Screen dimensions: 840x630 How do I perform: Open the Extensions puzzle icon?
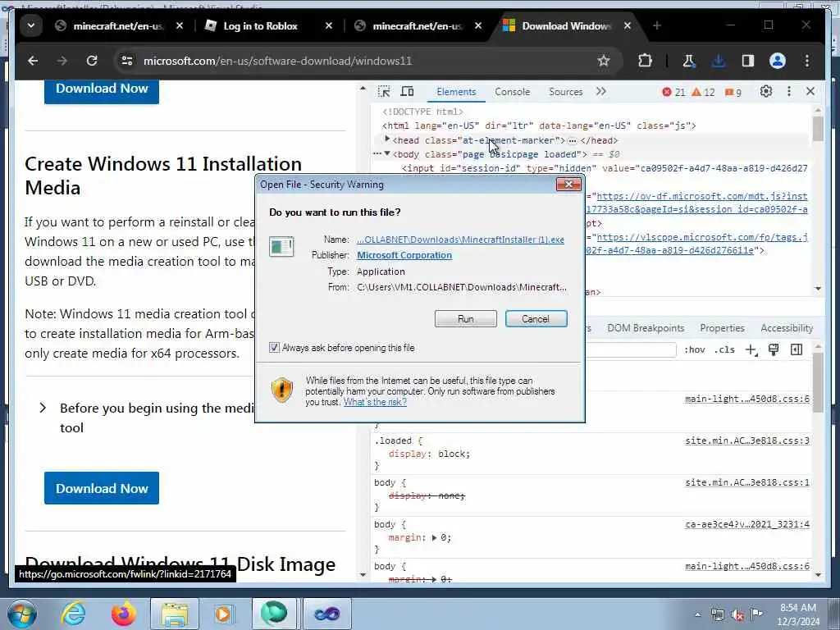[645, 61]
